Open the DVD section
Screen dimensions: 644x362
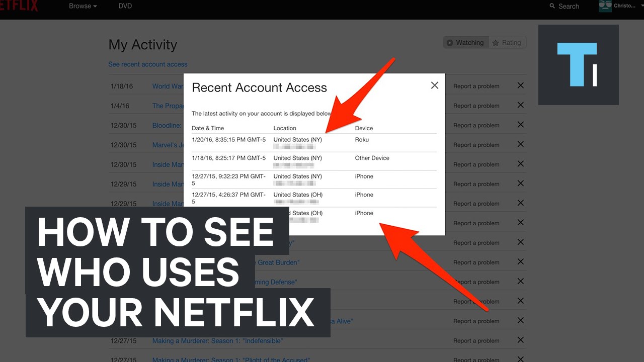(126, 6)
